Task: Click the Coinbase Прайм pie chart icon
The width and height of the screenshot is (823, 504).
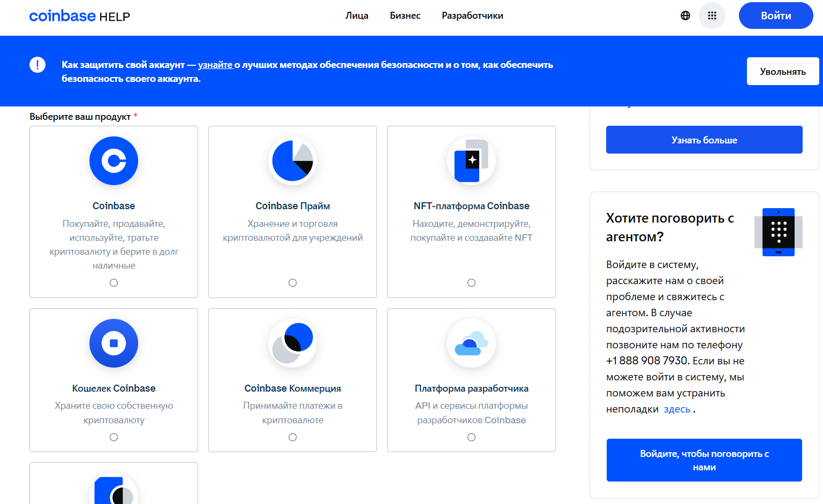Action: click(x=292, y=161)
